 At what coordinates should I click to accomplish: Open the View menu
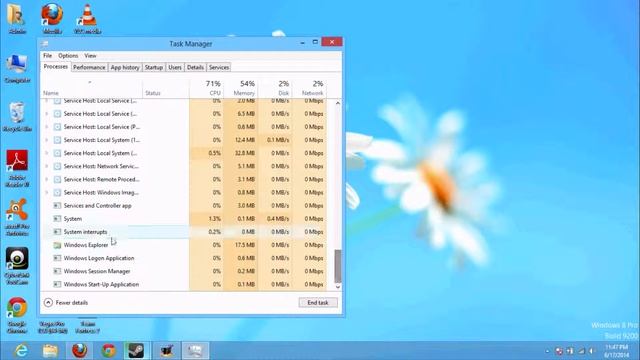(91, 56)
